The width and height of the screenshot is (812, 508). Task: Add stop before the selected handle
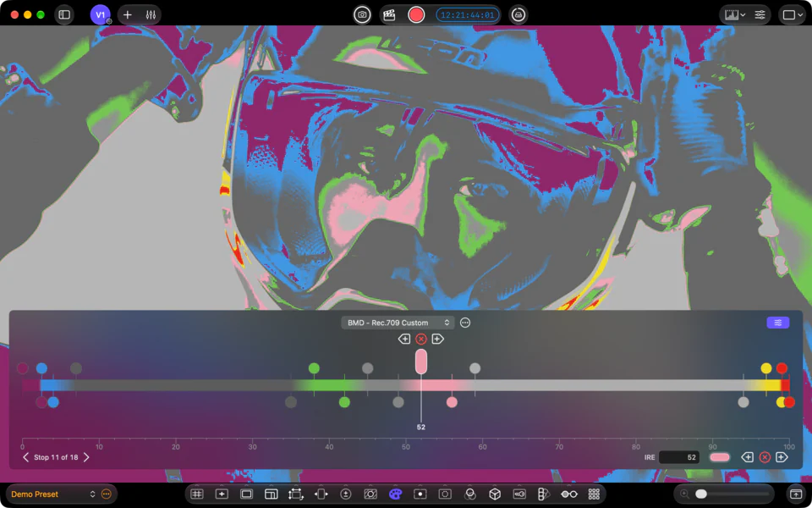[x=404, y=339]
